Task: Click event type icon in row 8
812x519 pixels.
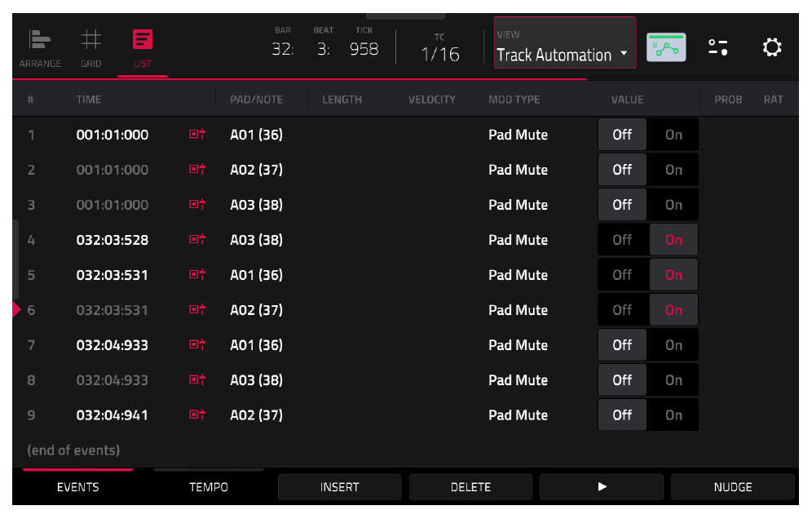Action: [x=197, y=379]
